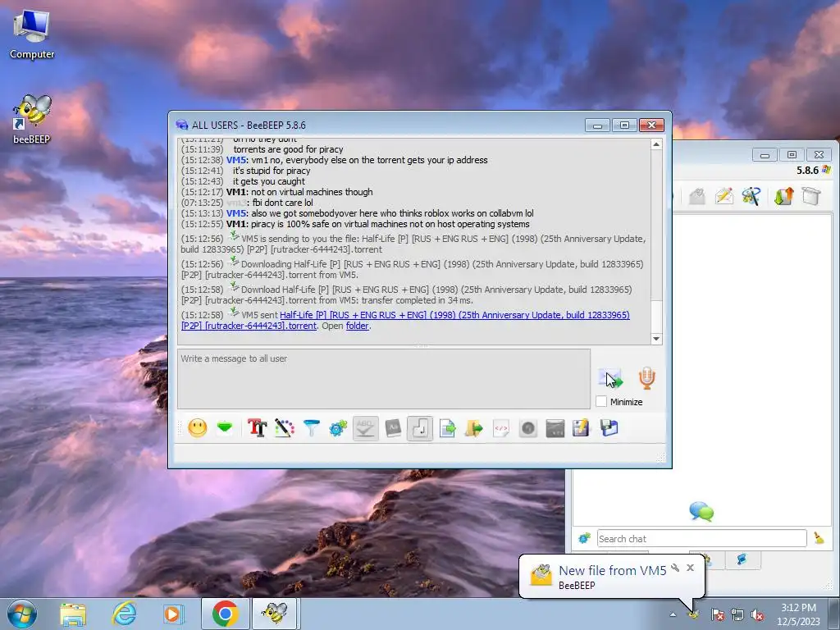Click the trash bin icon in back window

(x=811, y=196)
